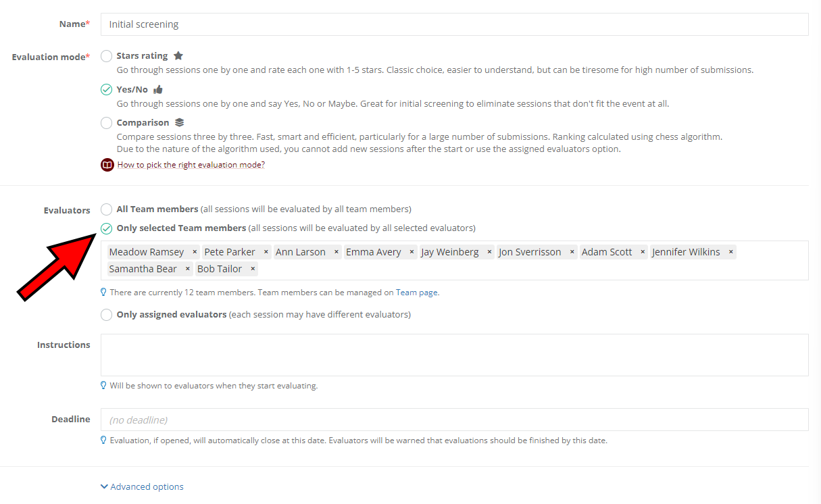Choose All Team members evaluators option
Screen dimensions: 821x504
click(107, 209)
